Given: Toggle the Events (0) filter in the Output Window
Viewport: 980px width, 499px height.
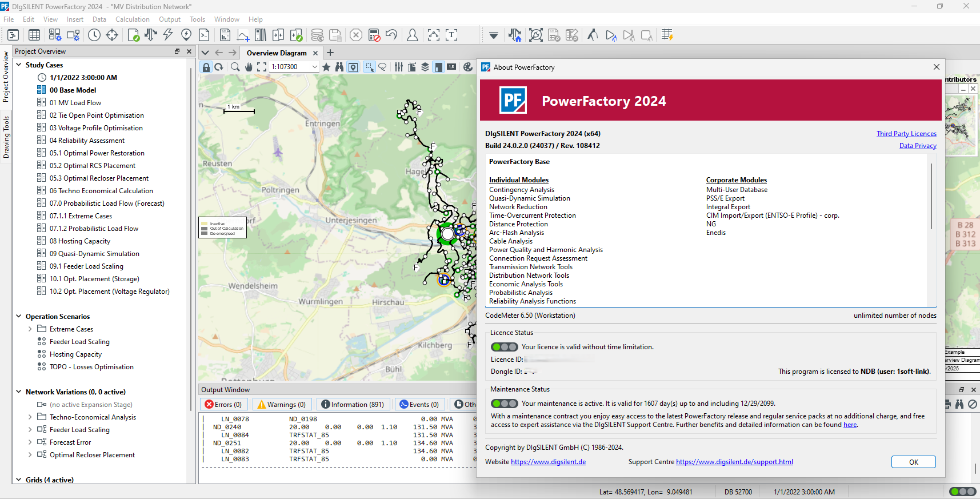Looking at the screenshot, I should tap(420, 404).
